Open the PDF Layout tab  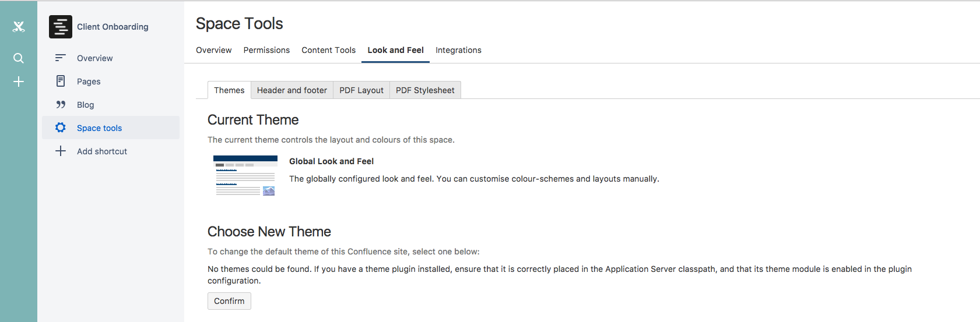click(x=361, y=90)
